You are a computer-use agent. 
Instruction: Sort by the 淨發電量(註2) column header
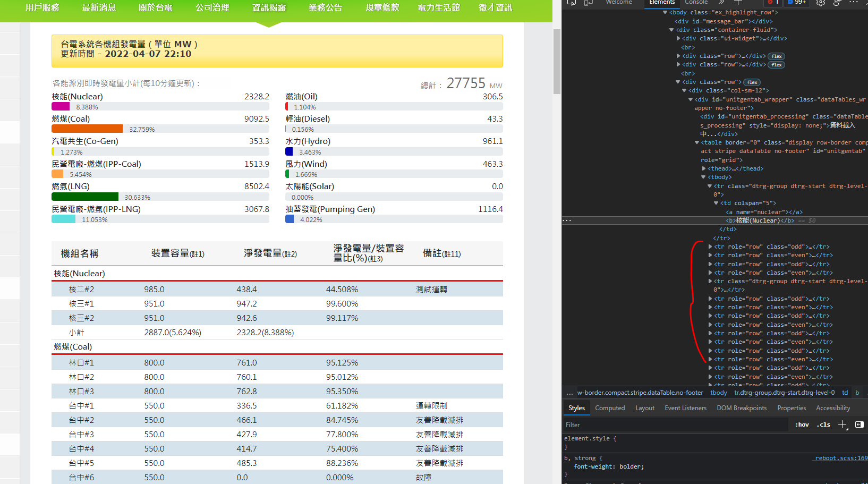270,254
